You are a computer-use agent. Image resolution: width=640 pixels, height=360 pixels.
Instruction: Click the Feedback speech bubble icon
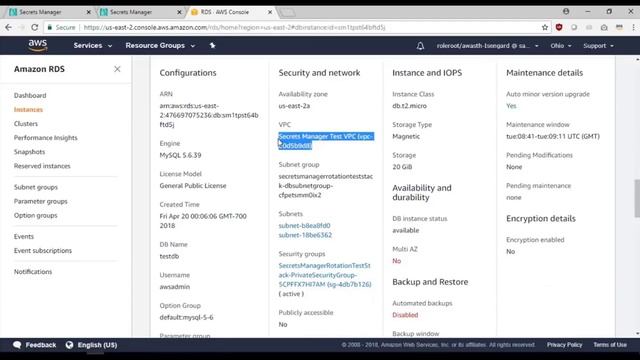click(17, 345)
